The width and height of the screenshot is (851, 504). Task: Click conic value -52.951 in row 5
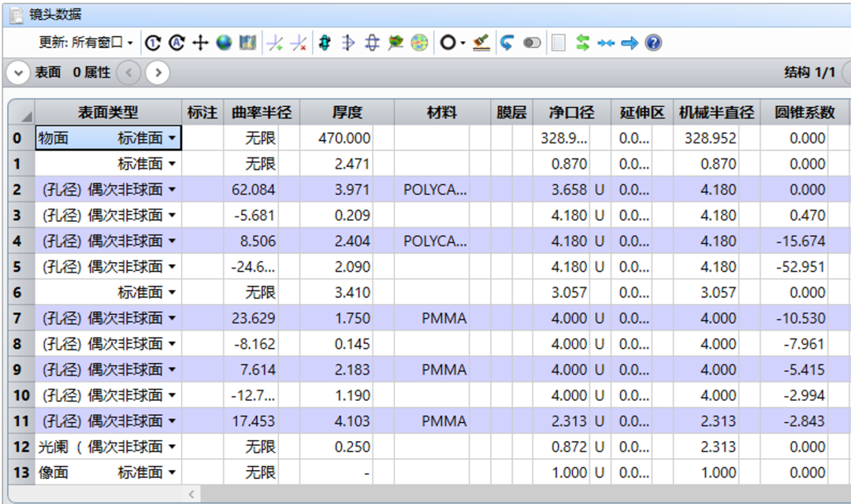point(794,267)
